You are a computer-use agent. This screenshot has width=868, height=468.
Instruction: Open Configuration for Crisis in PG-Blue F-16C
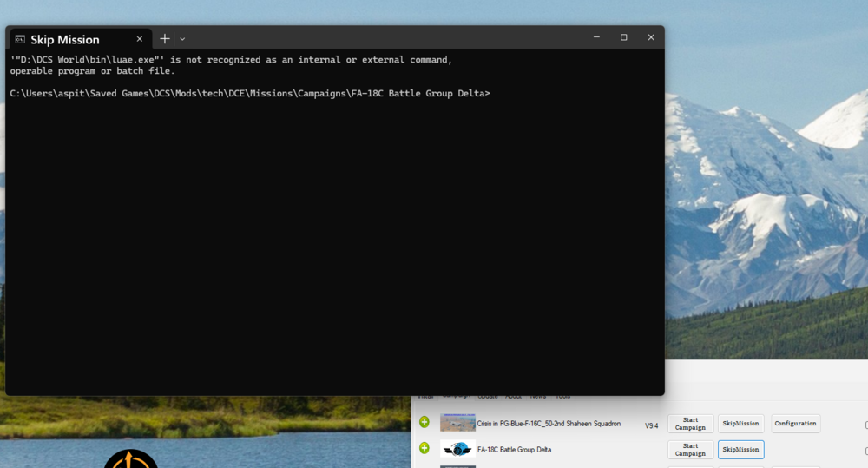click(795, 424)
